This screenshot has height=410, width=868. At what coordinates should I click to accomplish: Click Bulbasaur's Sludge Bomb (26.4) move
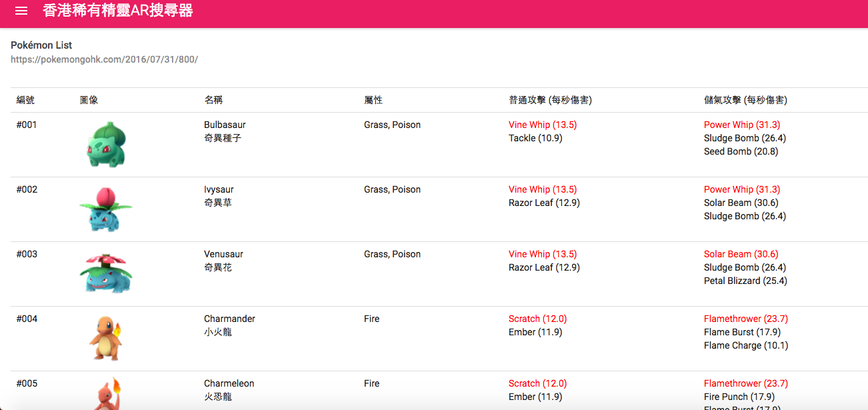pos(745,138)
